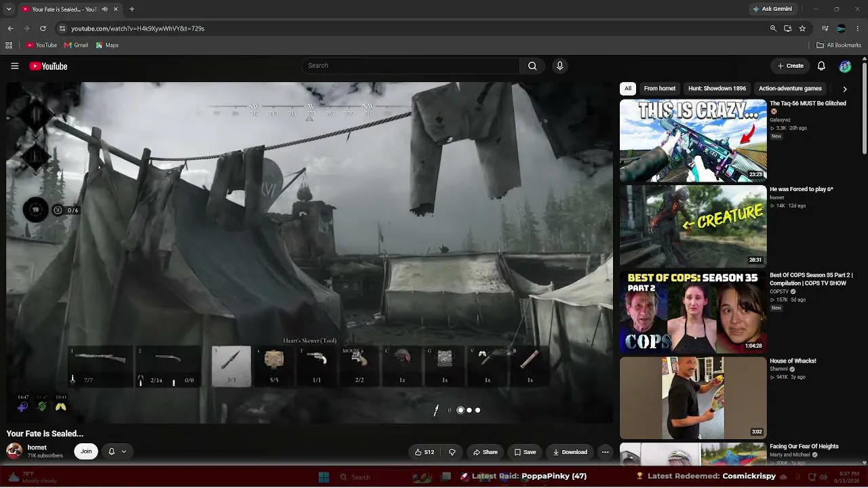Dislike this video
Image resolution: width=868 pixels, height=488 pixels.
(x=452, y=452)
